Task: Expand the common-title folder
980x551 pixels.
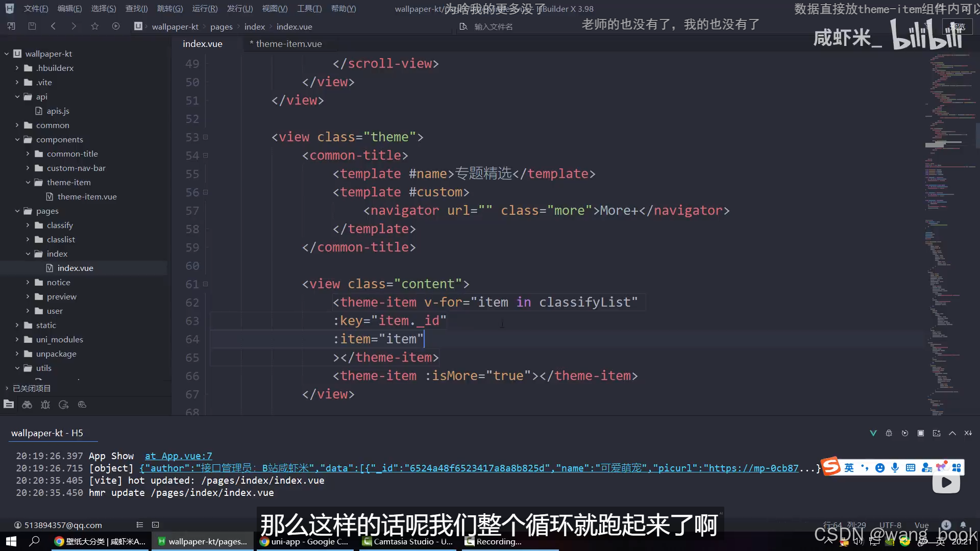Action: point(28,154)
